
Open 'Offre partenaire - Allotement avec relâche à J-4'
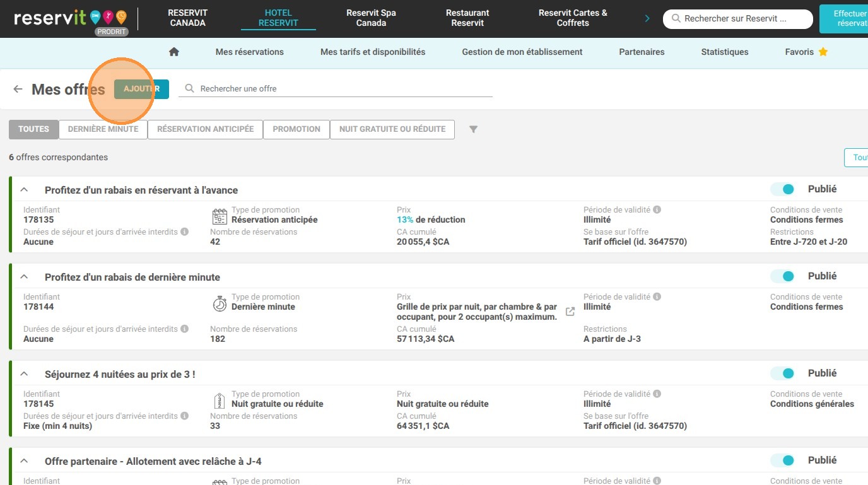pos(153,461)
